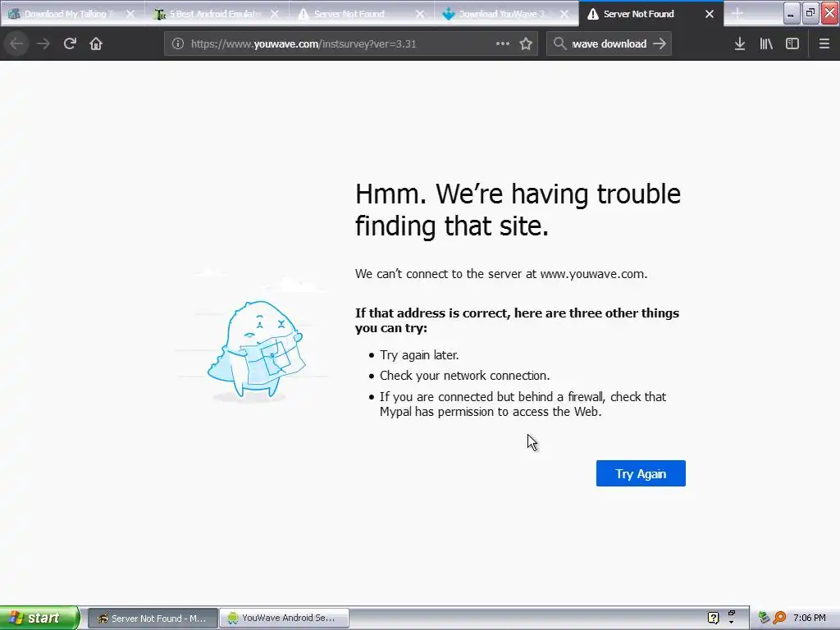Select Server Not Found taskbar button

153,619
